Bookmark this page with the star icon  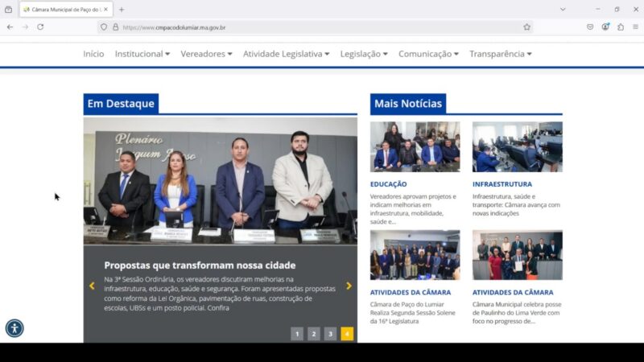[527, 27]
